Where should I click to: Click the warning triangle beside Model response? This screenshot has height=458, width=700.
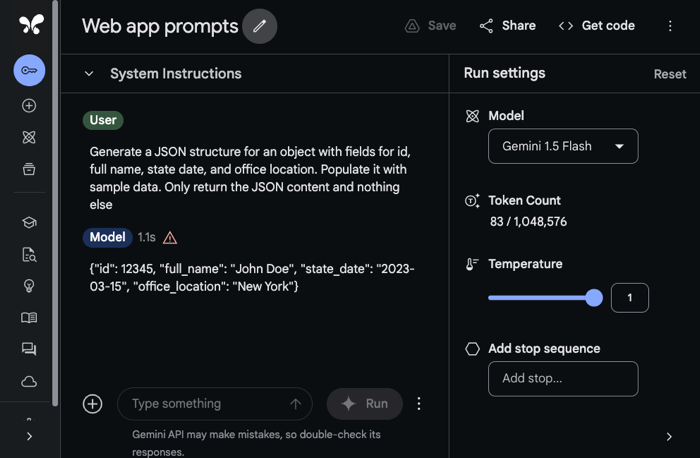coord(170,238)
